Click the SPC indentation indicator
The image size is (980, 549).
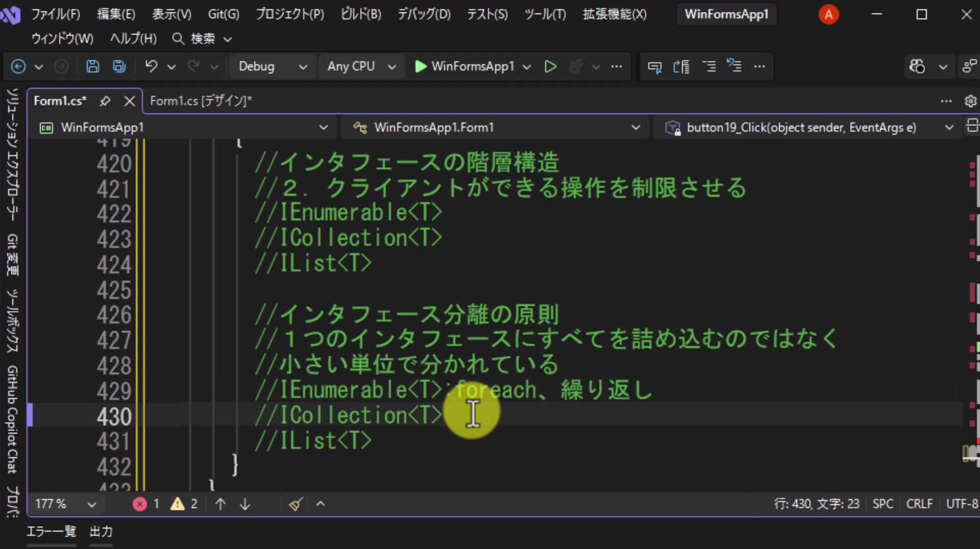coord(883,504)
